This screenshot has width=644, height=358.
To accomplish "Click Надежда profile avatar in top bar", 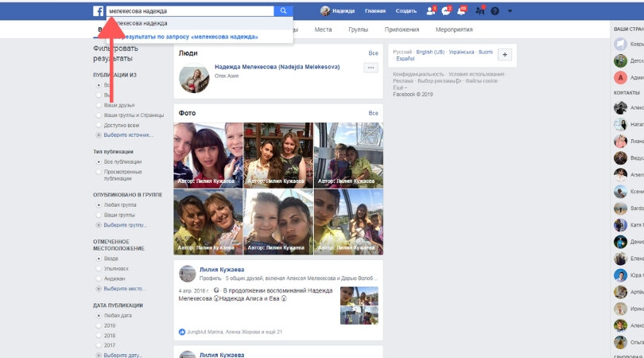I will 325,11.
